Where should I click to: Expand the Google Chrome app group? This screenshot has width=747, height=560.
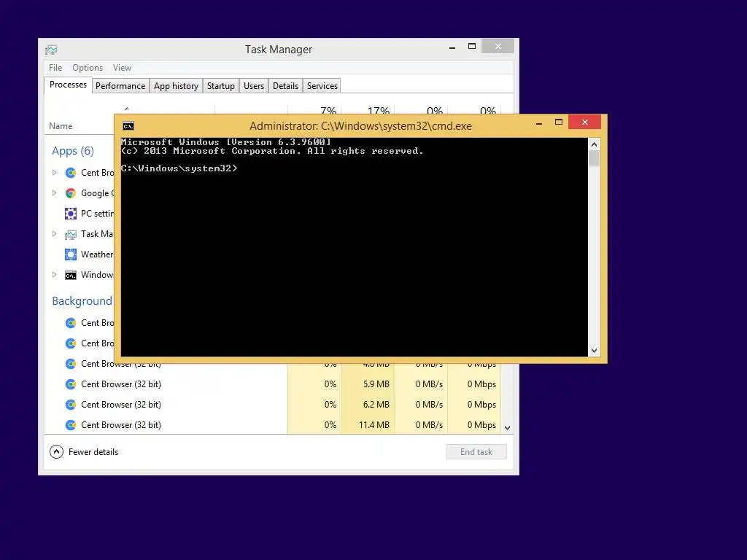coord(54,192)
